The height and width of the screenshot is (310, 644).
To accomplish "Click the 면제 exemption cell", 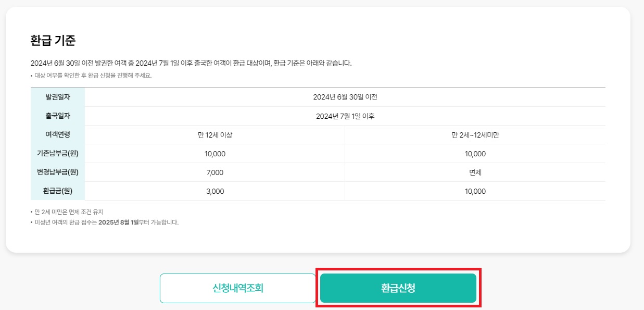I will [x=475, y=172].
